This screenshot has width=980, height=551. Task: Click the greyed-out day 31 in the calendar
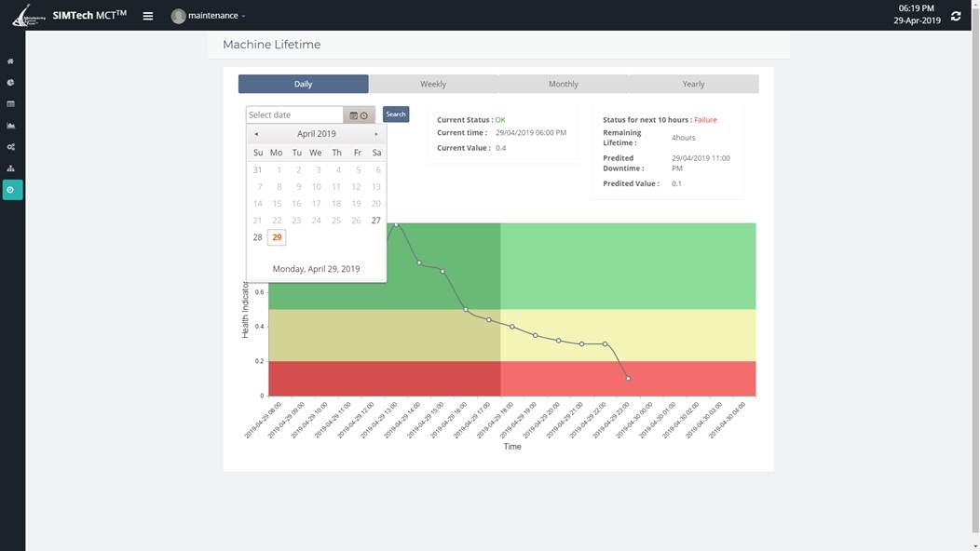click(x=257, y=170)
